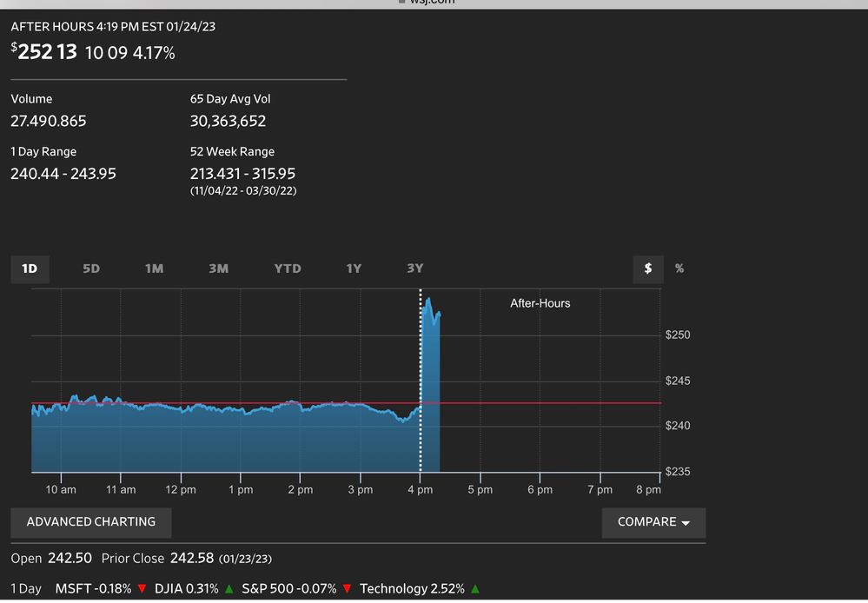
Task: Switch chart to dollar price view
Action: [648, 268]
